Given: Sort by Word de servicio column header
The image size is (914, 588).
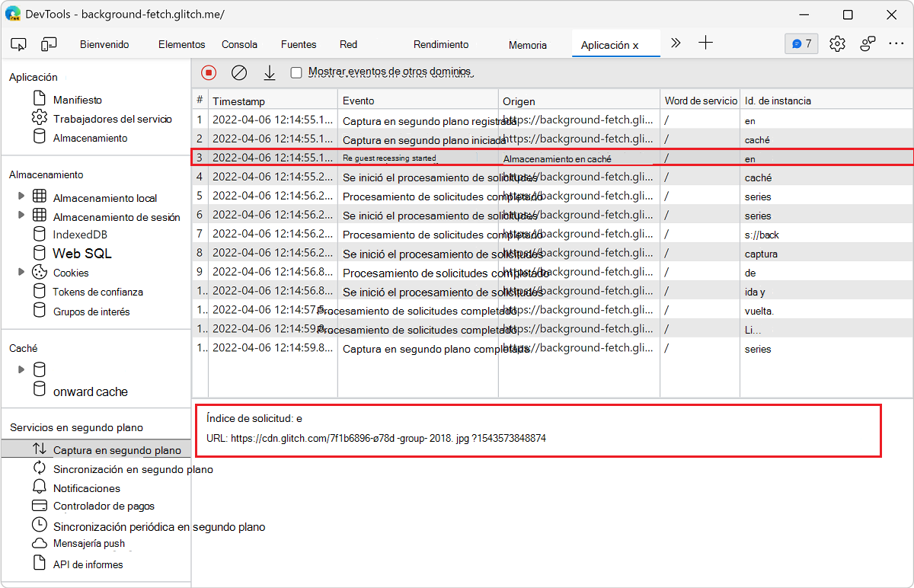Looking at the screenshot, I should (700, 101).
